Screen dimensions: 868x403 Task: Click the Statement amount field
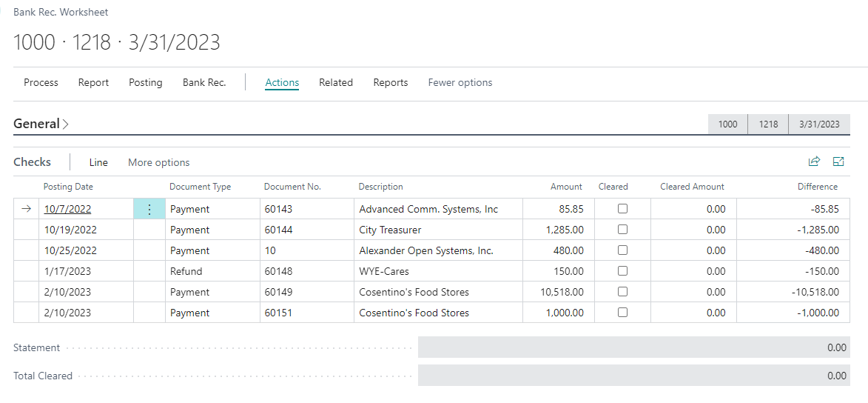633,347
